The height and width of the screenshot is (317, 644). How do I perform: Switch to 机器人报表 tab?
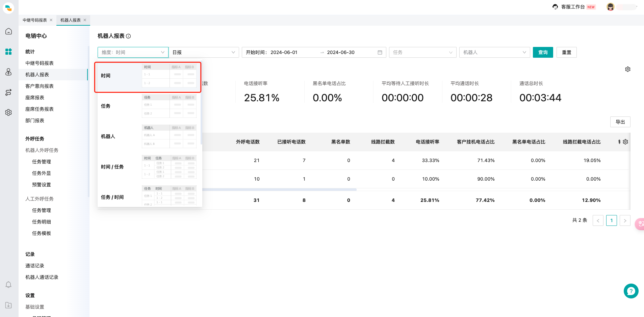(71, 20)
